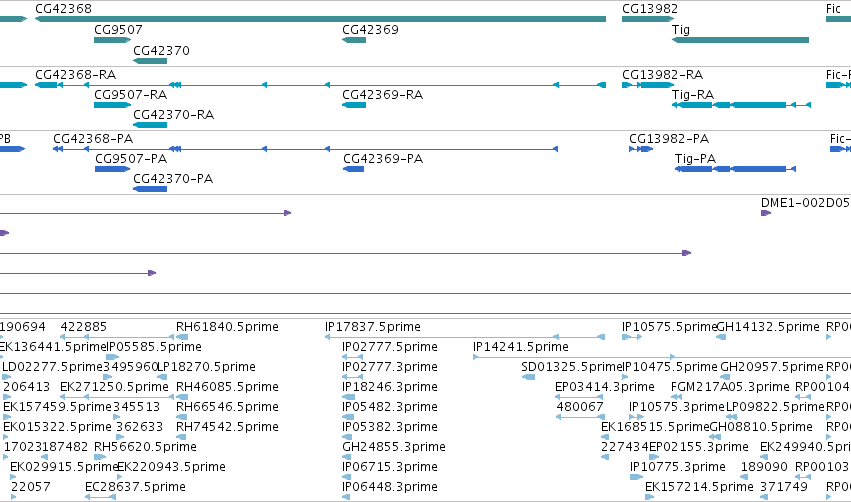Select the EK029915.5prime EST

tap(13, 478)
